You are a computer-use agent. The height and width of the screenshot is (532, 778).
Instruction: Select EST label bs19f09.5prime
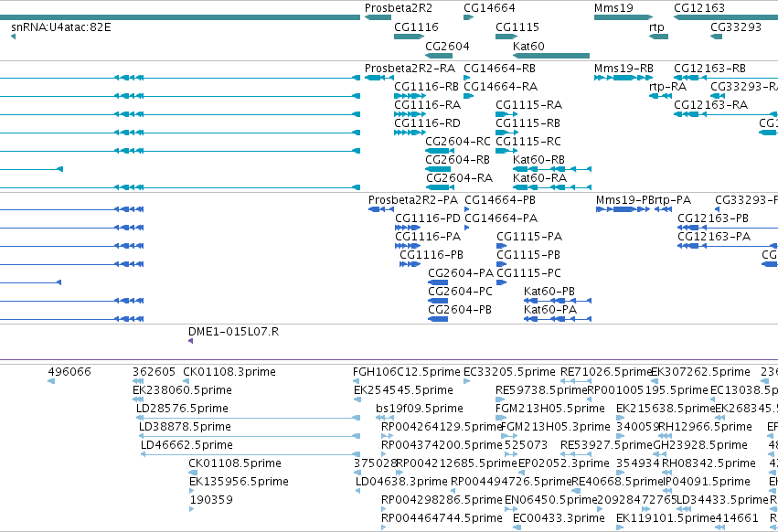pos(420,409)
